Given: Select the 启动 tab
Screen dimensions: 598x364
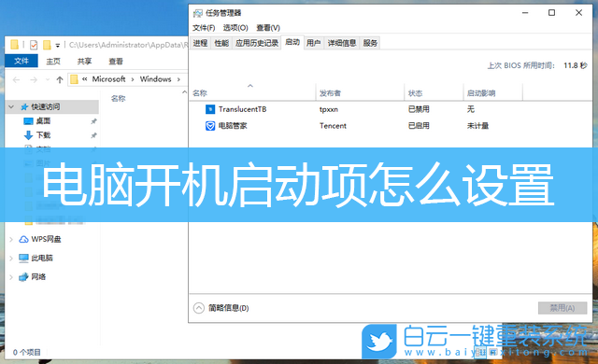Looking at the screenshot, I should click(292, 42).
